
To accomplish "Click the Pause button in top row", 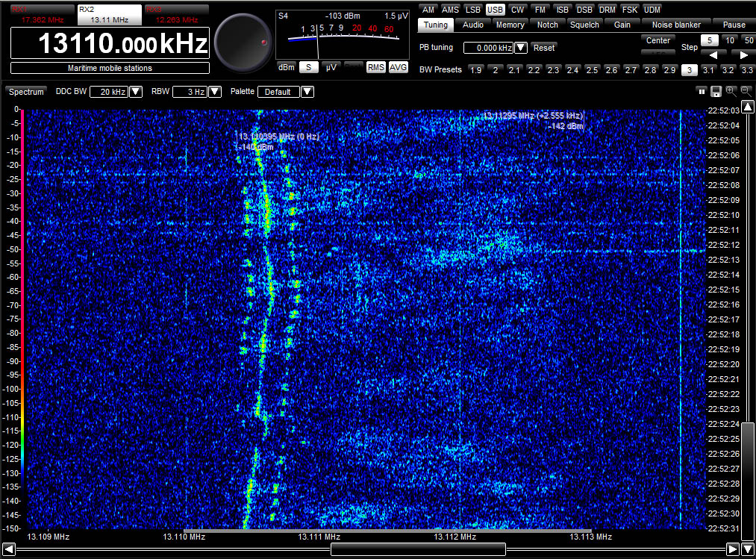I will pos(734,25).
